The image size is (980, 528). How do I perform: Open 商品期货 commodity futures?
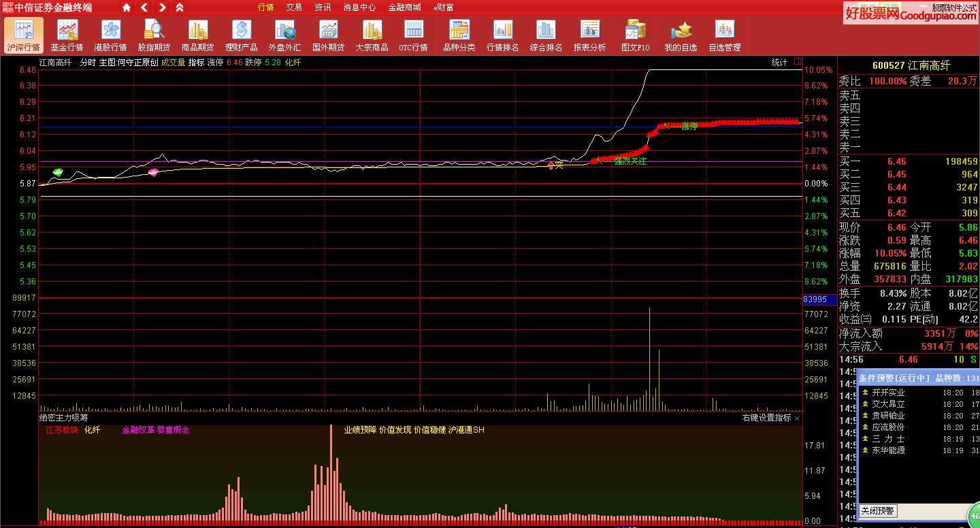(x=197, y=35)
